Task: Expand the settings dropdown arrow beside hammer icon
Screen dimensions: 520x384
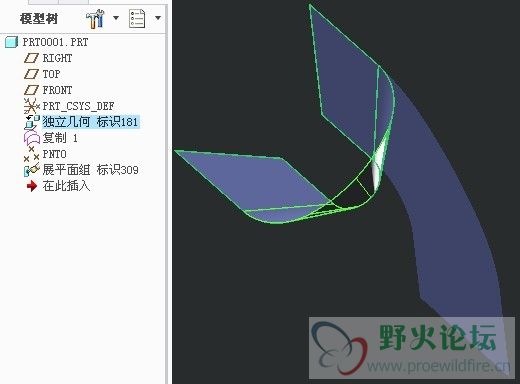Action: click(x=116, y=18)
